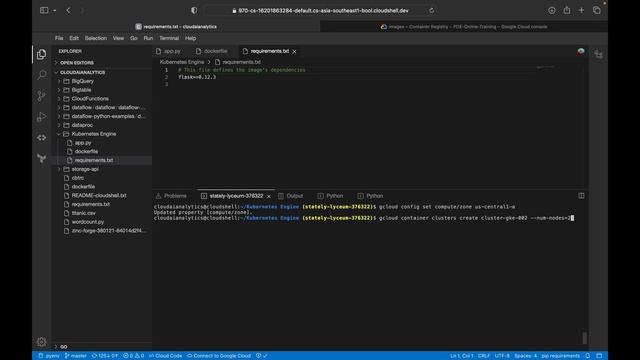Image resolution: width=640 pixels, height=360 pixels.
Task: Open the Cloud Code view icon
Action: (41, 138)
